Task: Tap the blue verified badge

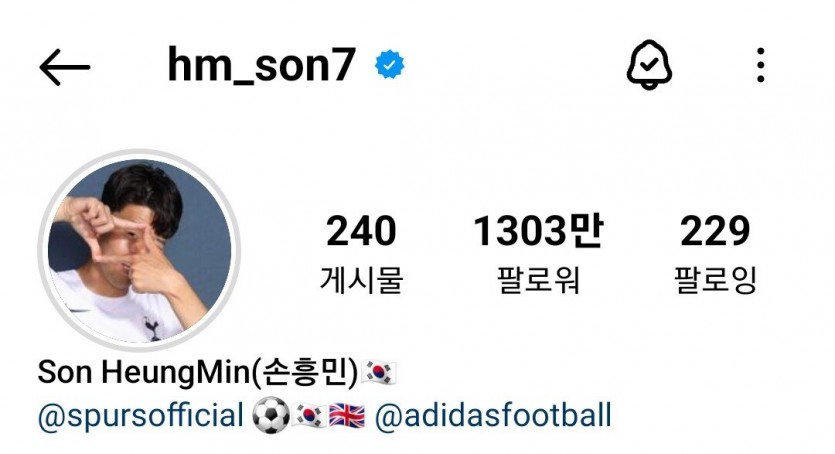Action: click(389, 64)
